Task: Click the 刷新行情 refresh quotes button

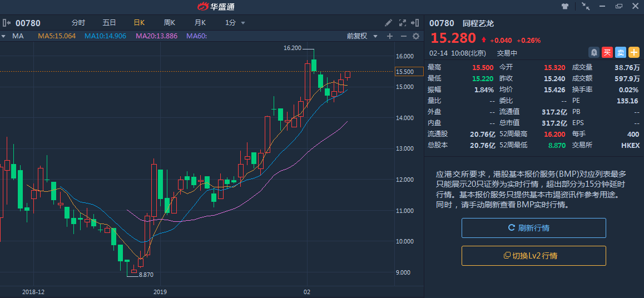Action: pyautogui.click(x=533, y=228)
